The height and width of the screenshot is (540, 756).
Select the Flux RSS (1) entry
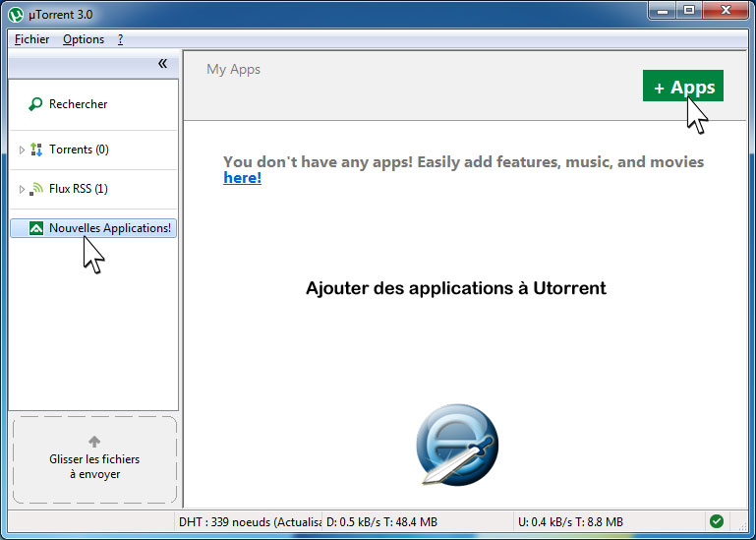(x=78, y=189)
